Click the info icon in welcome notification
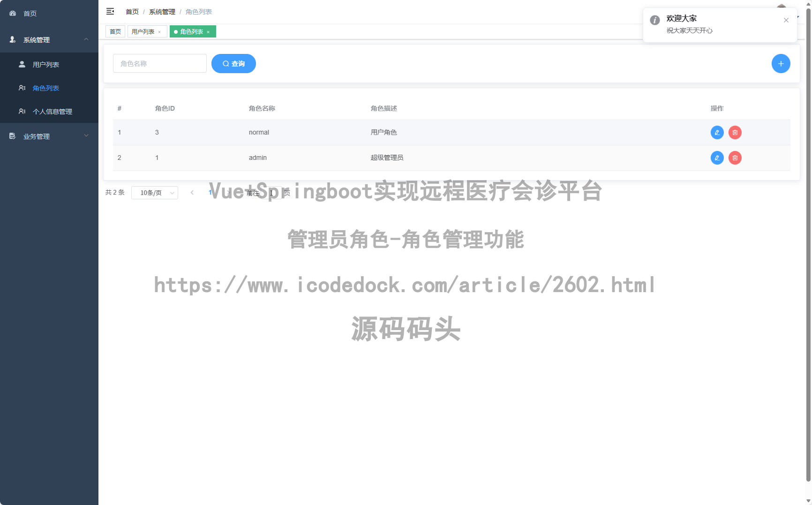The width and height of the screenshot is (812, 505). point(654,20)
